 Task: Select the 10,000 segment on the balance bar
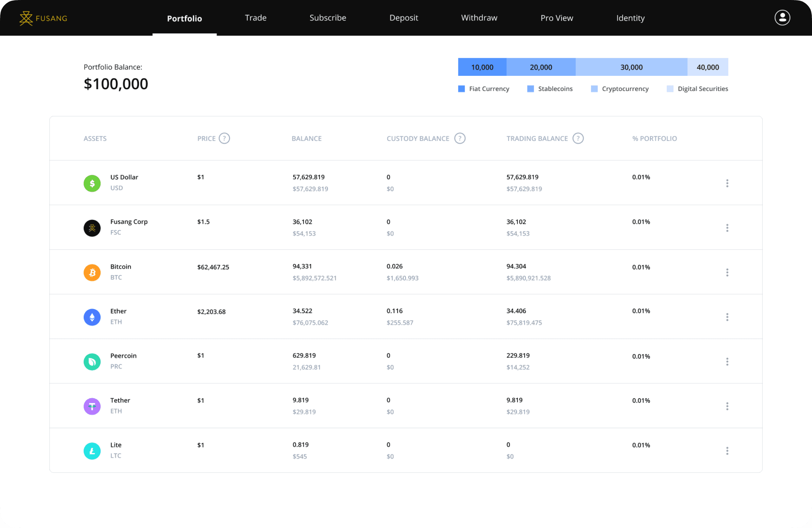point(482,67)
